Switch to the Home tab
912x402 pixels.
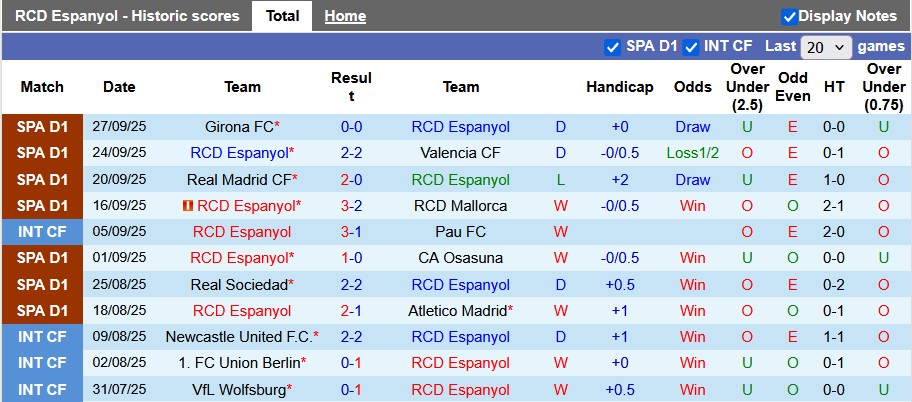pos(345,16)
